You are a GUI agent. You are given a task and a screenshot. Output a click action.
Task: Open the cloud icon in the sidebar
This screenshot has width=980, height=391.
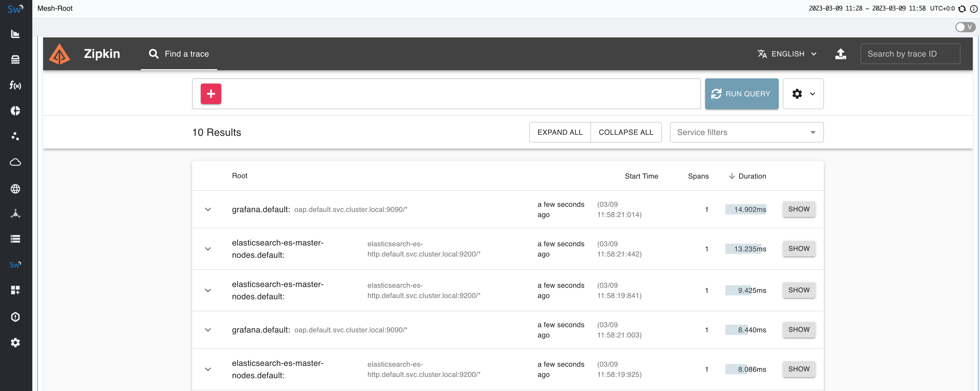tap(15, 162)
